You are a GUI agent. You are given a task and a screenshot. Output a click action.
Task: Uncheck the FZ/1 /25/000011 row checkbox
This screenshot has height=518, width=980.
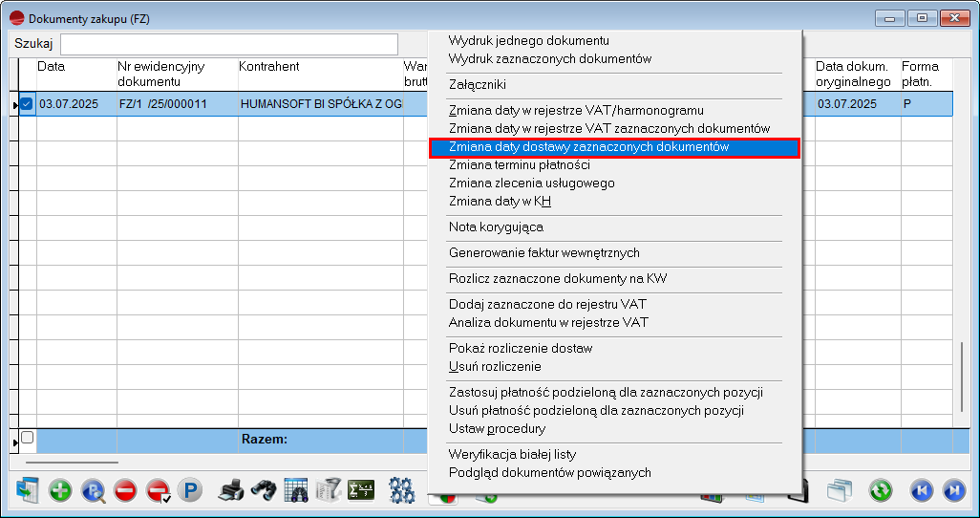pos(26,104)
